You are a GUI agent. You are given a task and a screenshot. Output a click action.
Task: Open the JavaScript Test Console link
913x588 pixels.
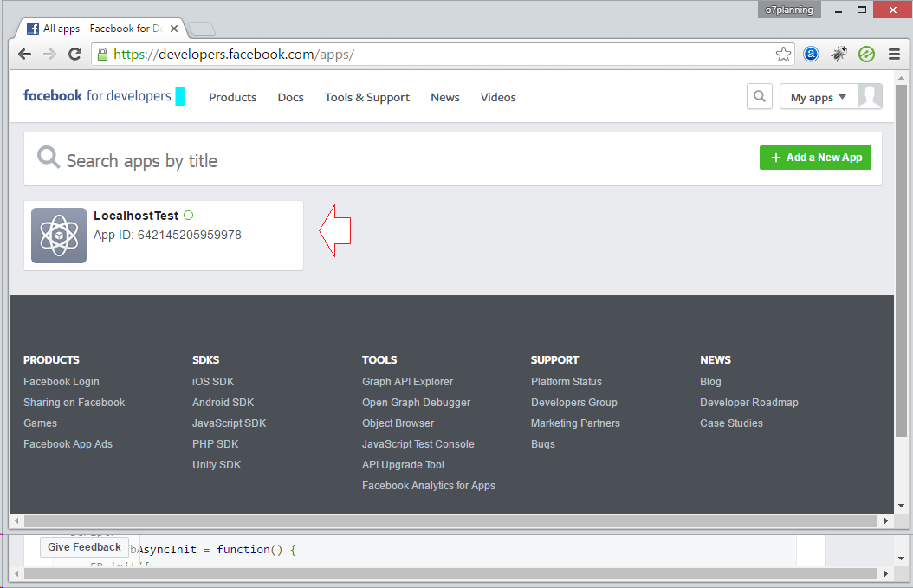pos(418,444)
